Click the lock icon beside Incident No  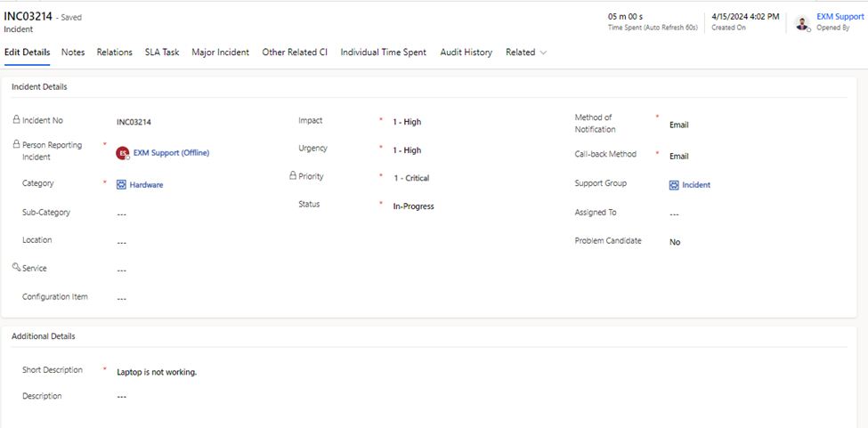[x=15, y=119]
